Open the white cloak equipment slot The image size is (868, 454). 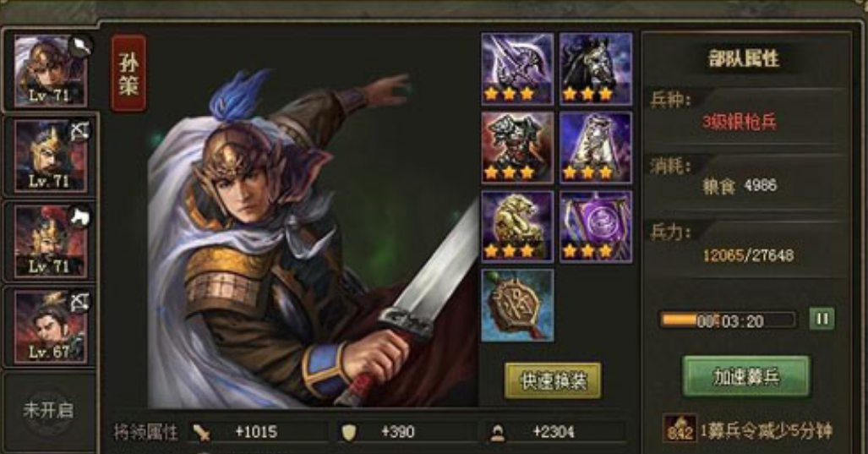(x=596, y=148)
